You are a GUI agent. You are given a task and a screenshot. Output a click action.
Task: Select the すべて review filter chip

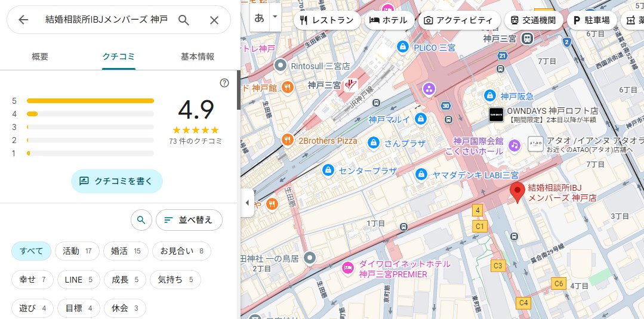pyautogui.click(x=31, y=251)
